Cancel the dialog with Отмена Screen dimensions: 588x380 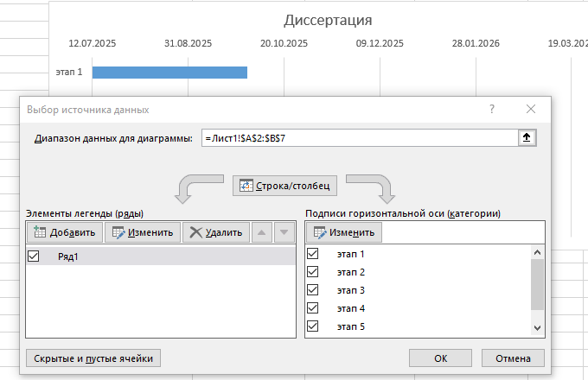(x=513, y=358)
